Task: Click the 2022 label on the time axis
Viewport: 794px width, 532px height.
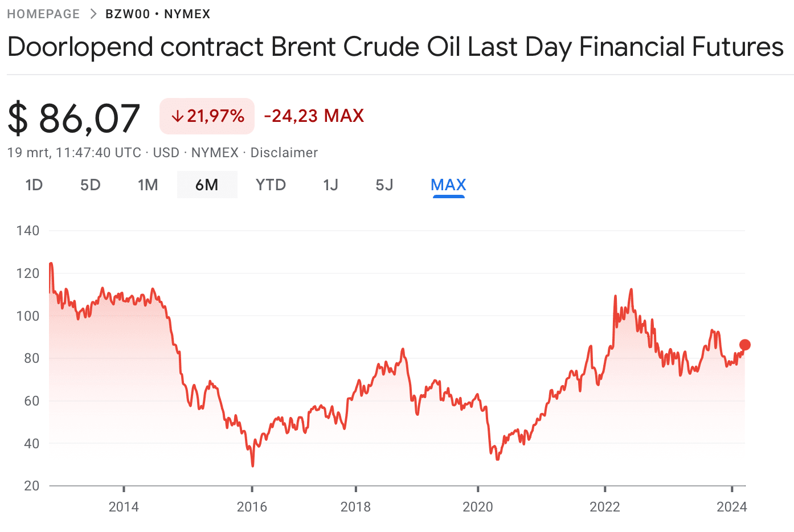Action: (604, 506)
